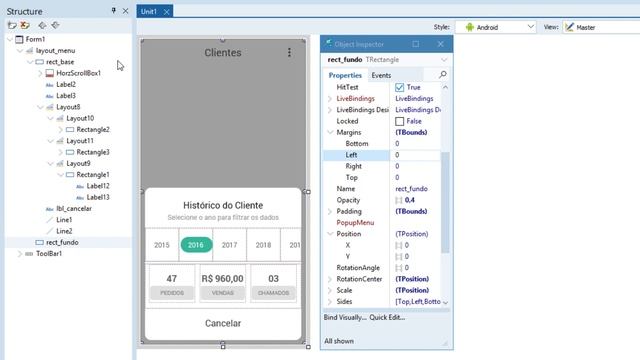Screen dimensions: 640x360
Task: Close the Structure panel
Action: click(125, 11)
